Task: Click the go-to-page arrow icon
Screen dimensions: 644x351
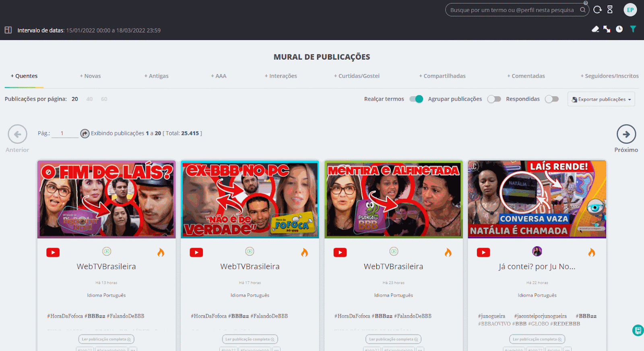Action: [x=85, y=133]
